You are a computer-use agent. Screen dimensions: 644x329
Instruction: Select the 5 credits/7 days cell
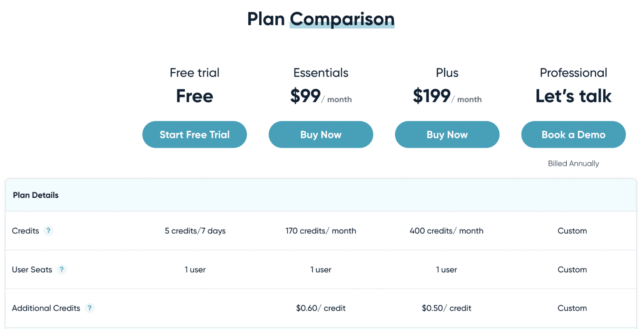[x=195, y=230]
